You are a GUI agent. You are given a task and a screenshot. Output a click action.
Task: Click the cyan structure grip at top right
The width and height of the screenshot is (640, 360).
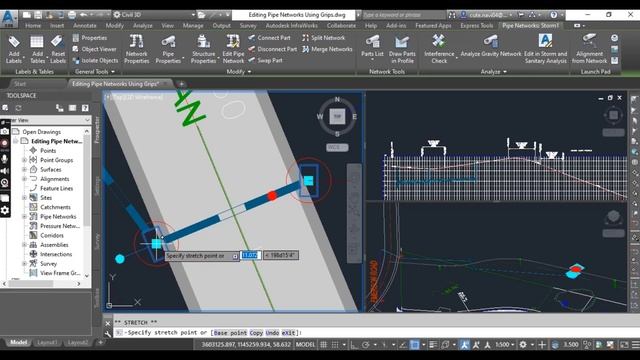click(x=309, y=180)
